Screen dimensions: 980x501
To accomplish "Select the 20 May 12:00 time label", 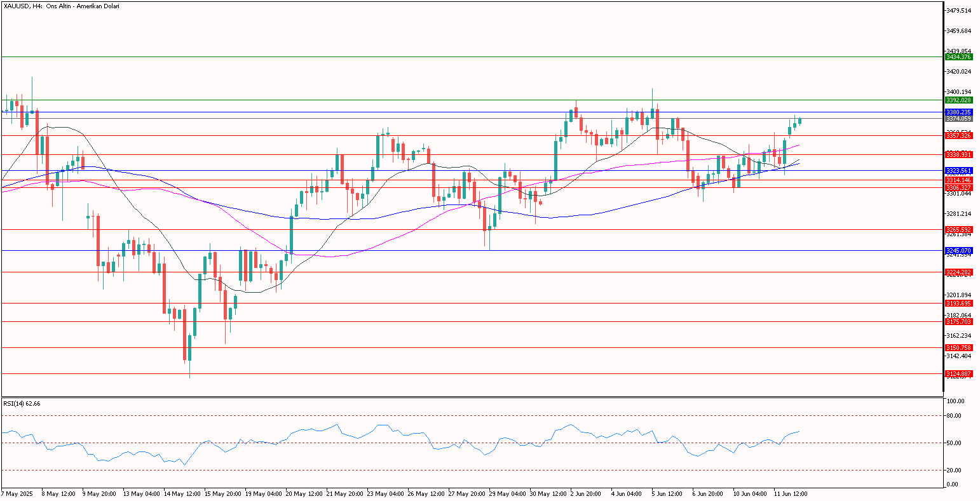I will click(303, 493).
